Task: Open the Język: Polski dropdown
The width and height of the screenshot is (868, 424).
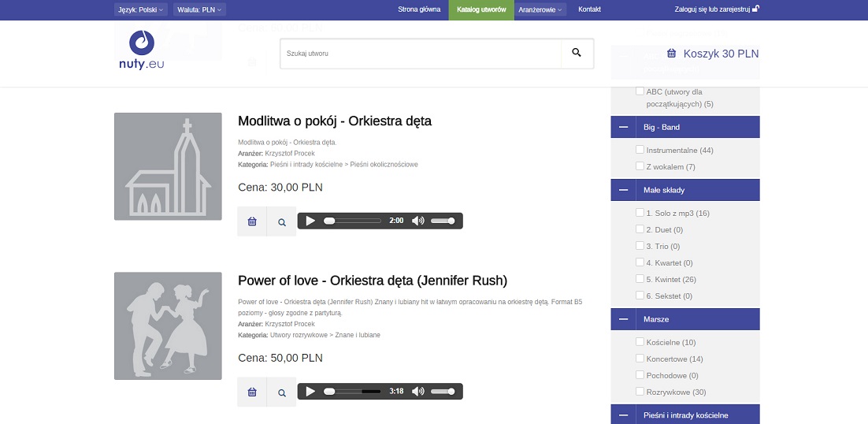Action: pyautogui.click(x=141, y=9)
